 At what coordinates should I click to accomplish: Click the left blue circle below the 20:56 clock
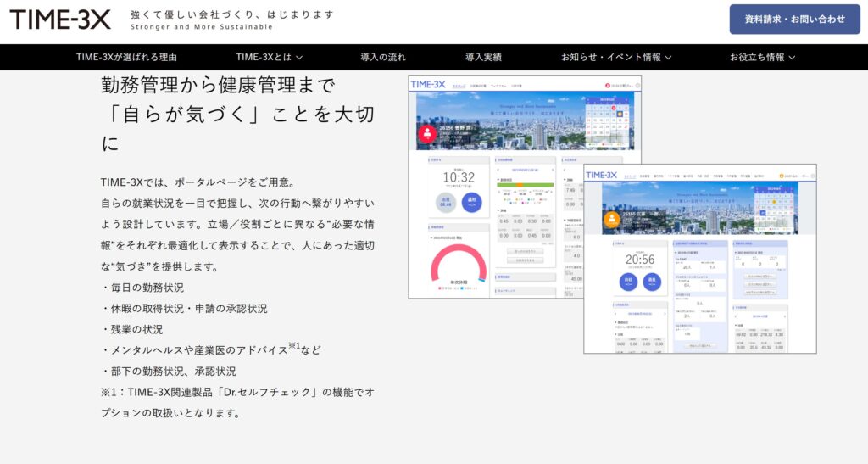[628, 282]
